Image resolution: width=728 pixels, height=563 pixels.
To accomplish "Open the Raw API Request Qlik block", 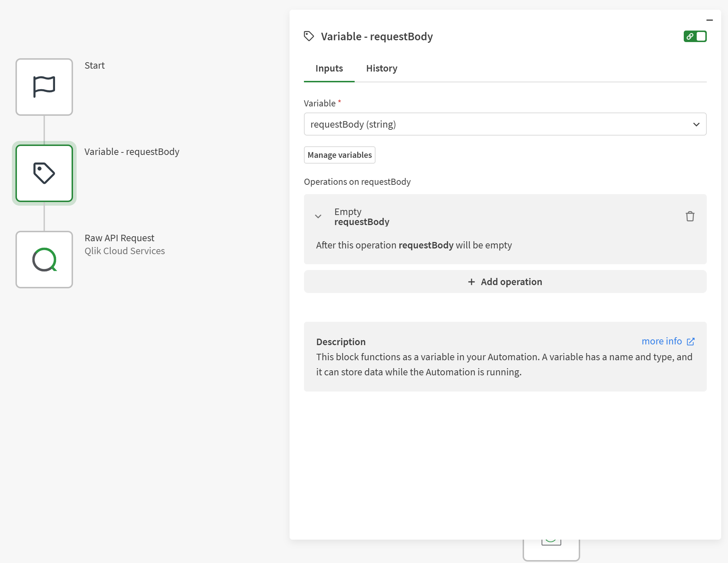I will coord(44,260).
